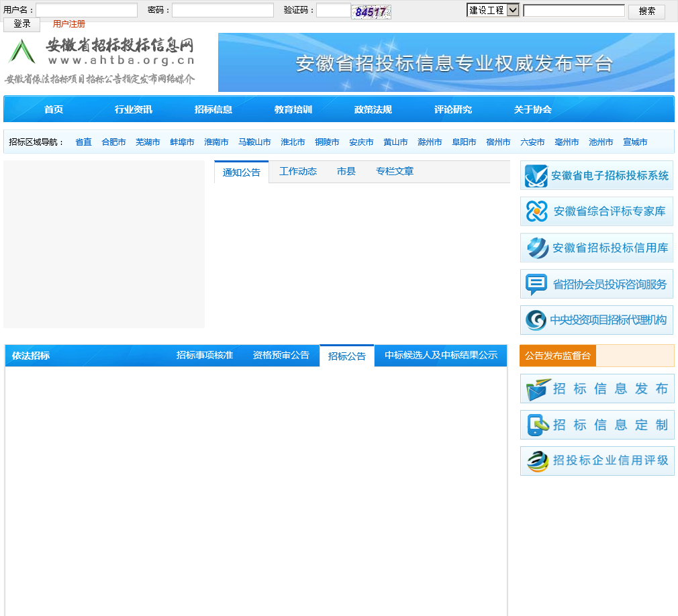Viewport: 678px width, 616px height.
Task: Select 合肥市 in region navigation
Action: 113,142
